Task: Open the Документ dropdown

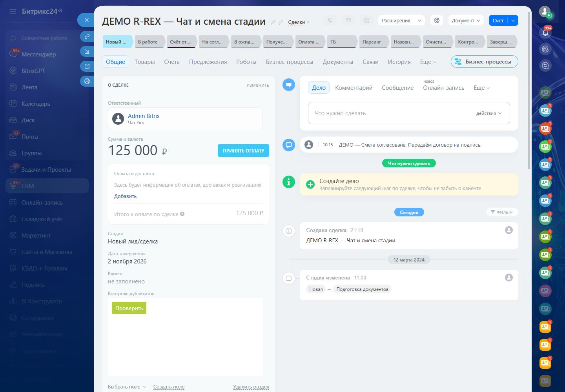Action: pyautogui.click(x=466, y=20)
